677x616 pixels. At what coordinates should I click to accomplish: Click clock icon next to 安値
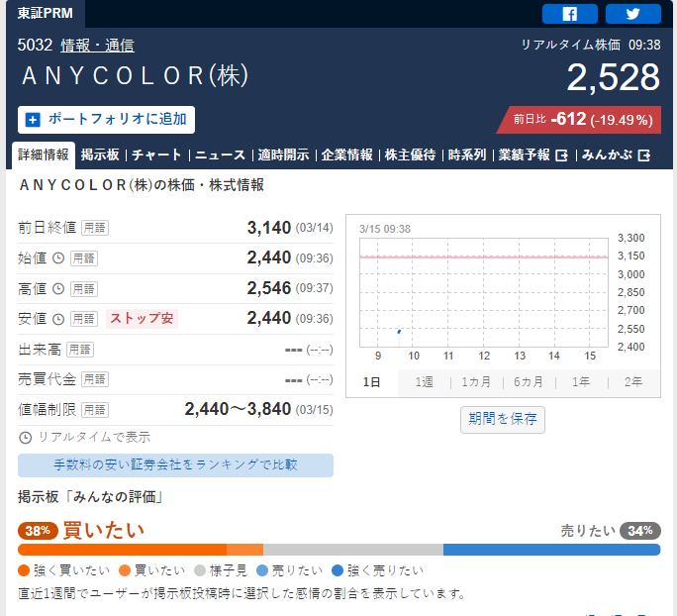pyautogui.click(x=58, y=319)
